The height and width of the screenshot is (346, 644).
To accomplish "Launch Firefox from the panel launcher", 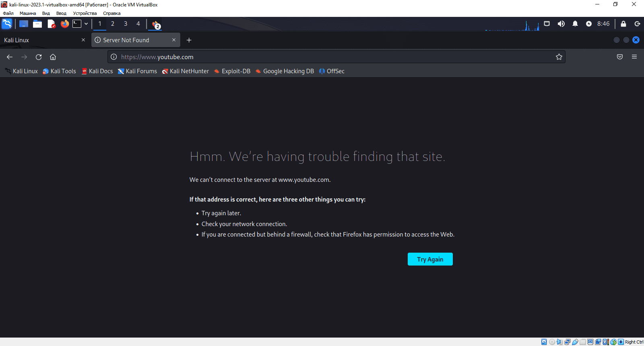I will pos(65,24).
